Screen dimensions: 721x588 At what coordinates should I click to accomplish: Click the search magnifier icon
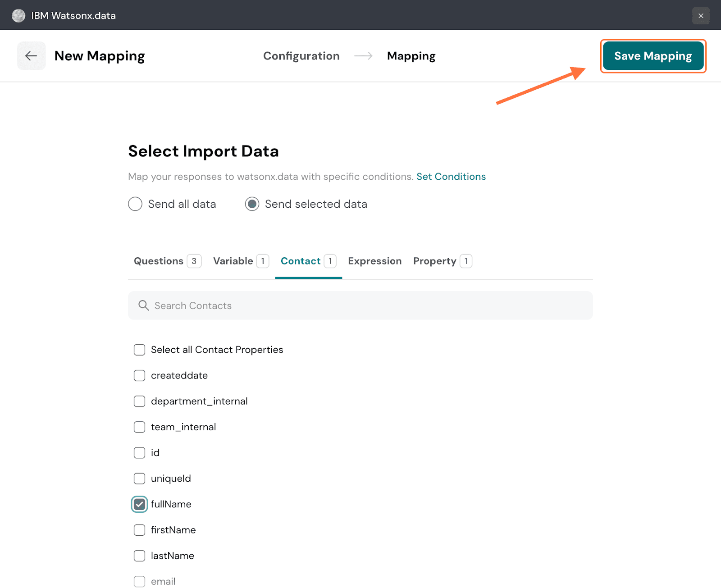(x=143, y=305)
